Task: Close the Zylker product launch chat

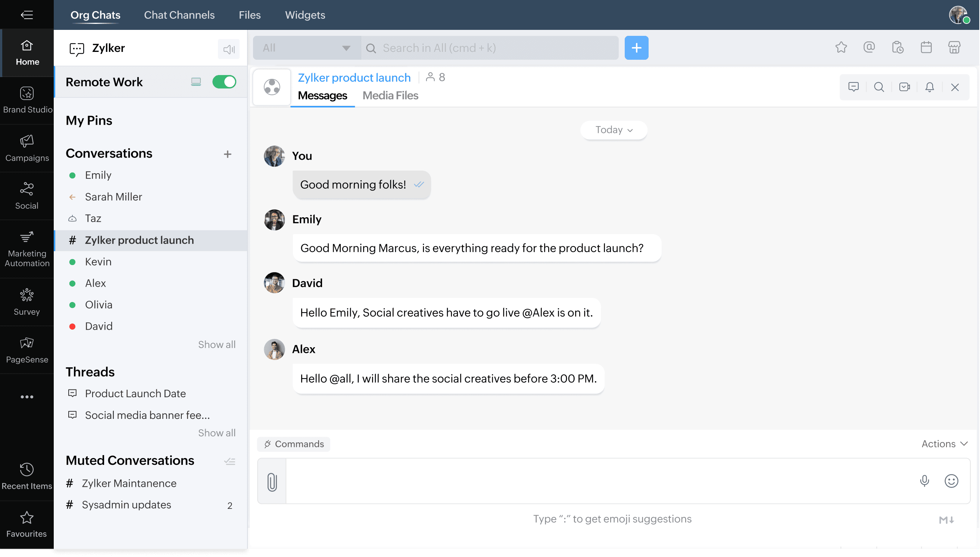Action: pyautogui.click(x=955, y=87)
